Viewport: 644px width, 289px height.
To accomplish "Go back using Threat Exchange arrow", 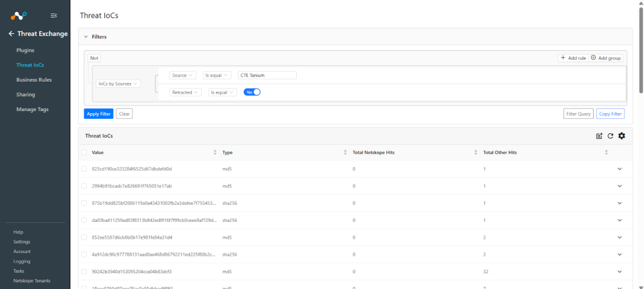I will click(11, 34).
